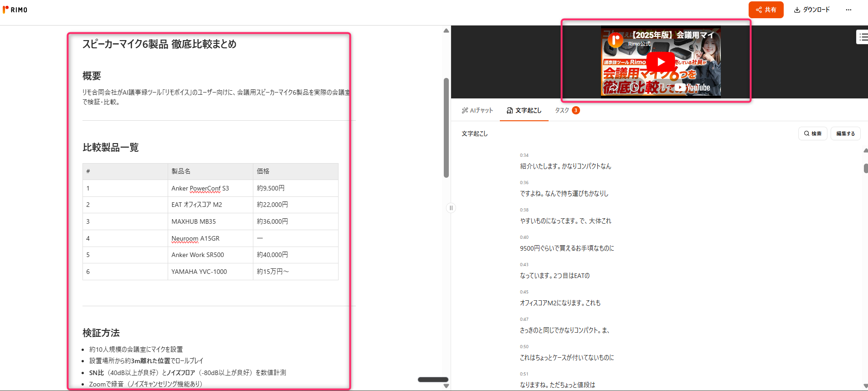Click the 価格 table header
868x391 pixels.
coord(295,171)
